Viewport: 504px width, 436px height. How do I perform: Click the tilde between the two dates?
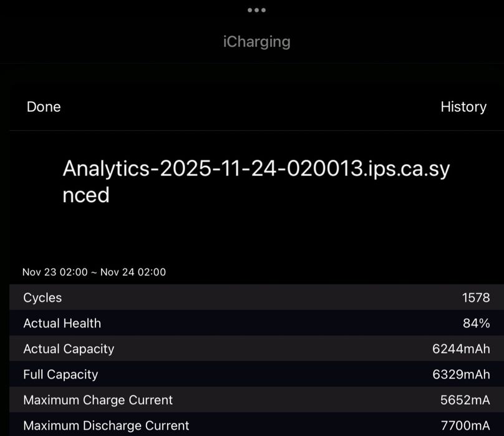95,272
